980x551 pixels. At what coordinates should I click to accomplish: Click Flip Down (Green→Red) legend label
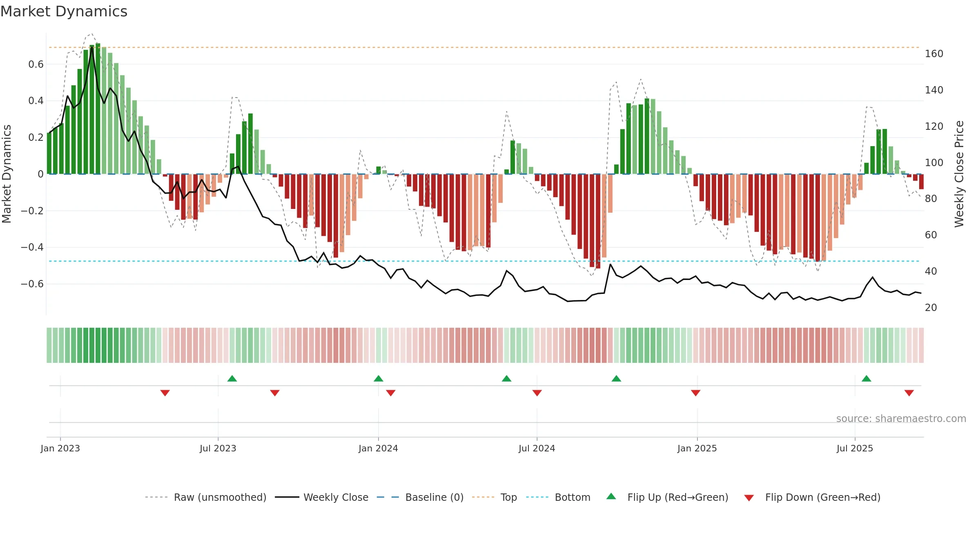coord(823,497)
